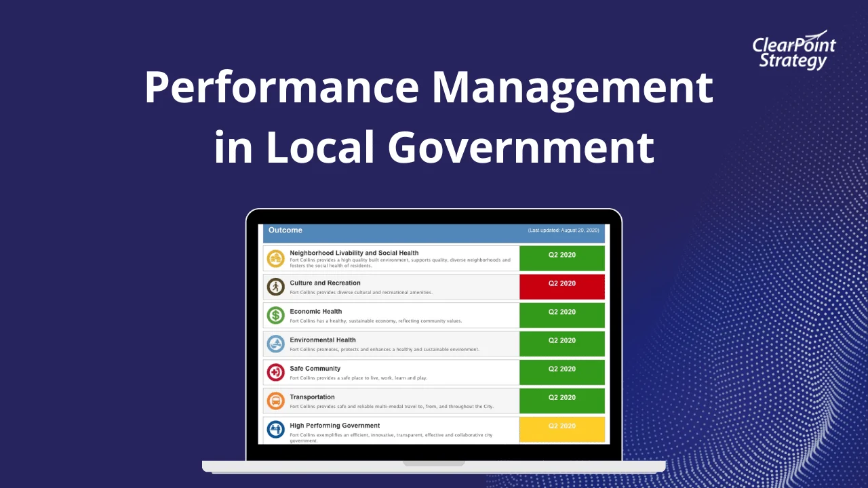The width and height of the screenshot is (868, 488).
Task: Click the Last updated August 20 2020 label
Action: pyautogui.click(x=564, y=230)
